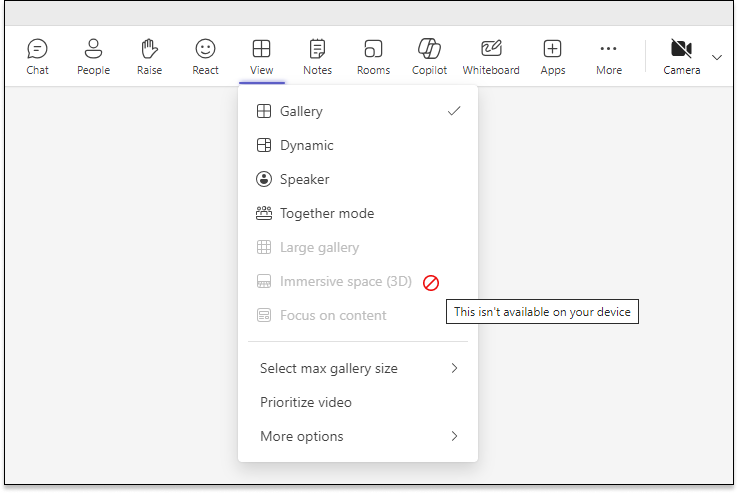Switch to Speaker view
This screenshot has height=493, width=738.
pyautogui.click(x=358, y=179)
